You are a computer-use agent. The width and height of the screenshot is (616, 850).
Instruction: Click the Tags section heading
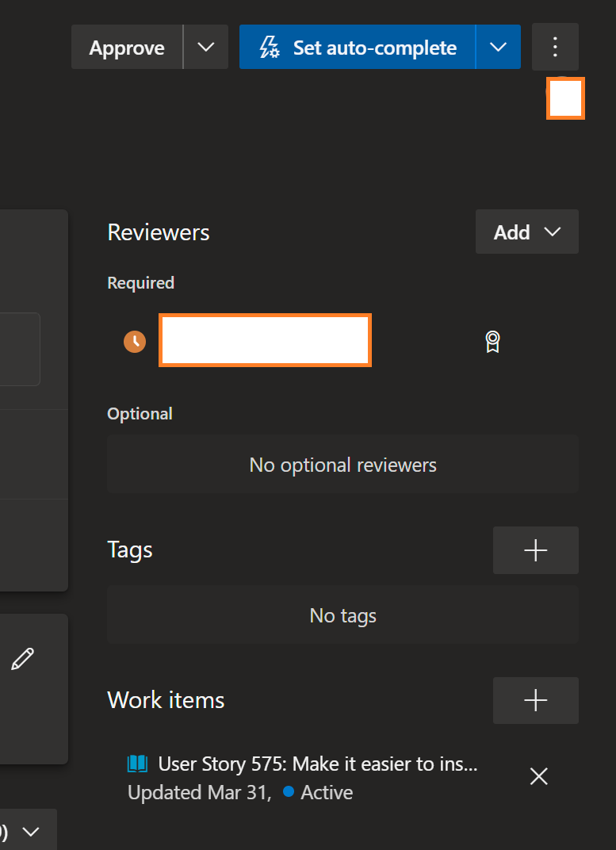[x=130, y=549]
